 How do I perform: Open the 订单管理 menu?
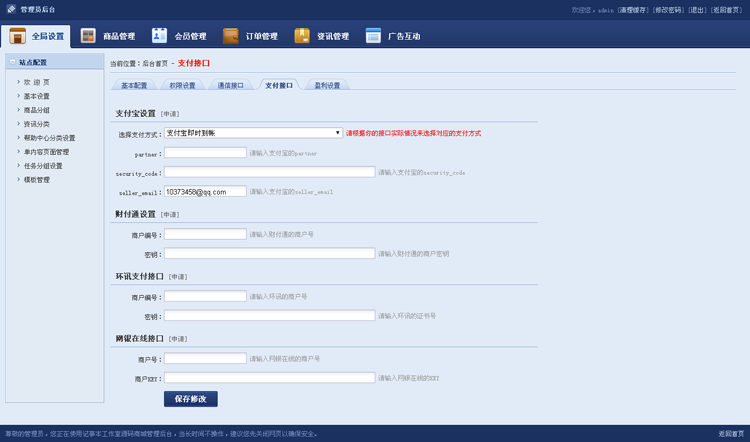coord(250,36)
